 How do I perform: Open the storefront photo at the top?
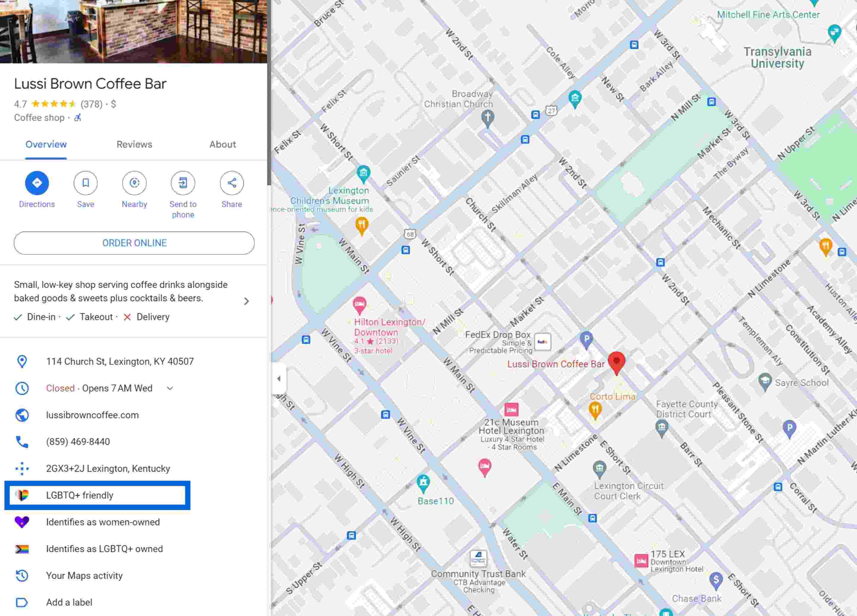pyautogui.click(x=134, y=30)
